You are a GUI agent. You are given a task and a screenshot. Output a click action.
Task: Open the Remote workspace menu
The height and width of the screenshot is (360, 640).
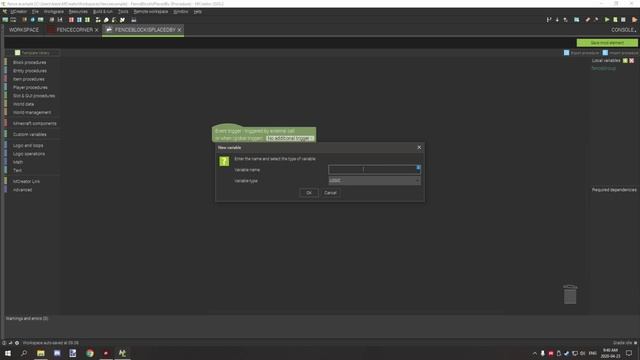151,12
